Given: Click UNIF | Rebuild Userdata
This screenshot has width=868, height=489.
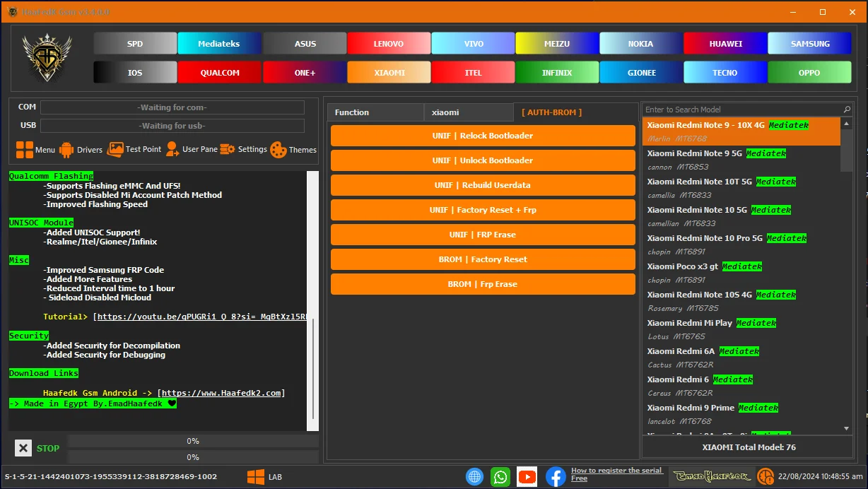Looking at the screenshot, I should click(x=483, y=185).
